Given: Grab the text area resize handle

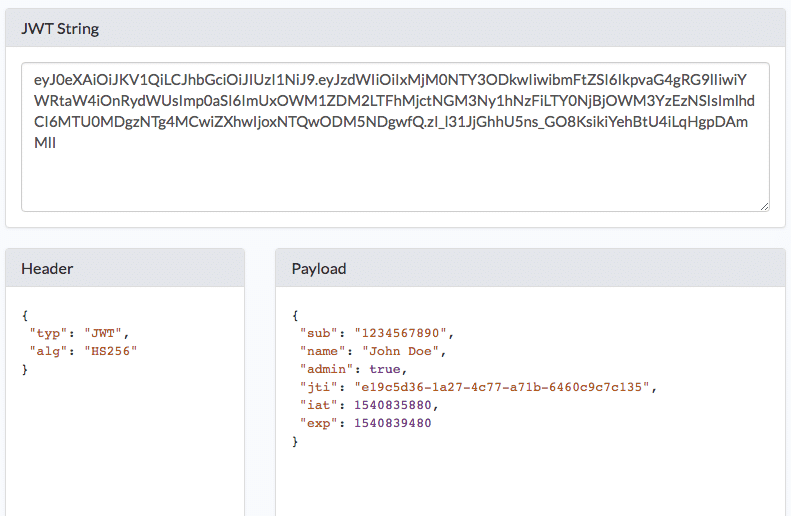Looking at the screenshot, I should 764,206.
